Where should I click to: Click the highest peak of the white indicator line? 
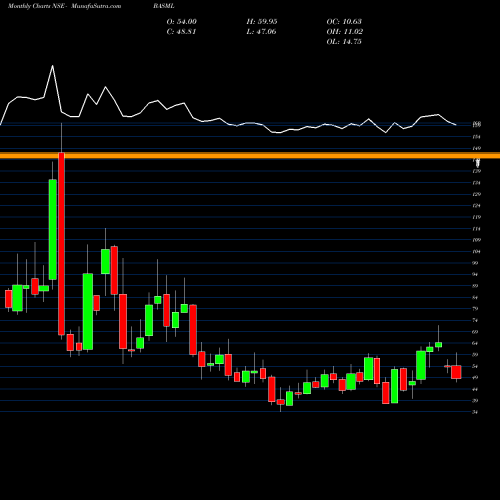52,66
